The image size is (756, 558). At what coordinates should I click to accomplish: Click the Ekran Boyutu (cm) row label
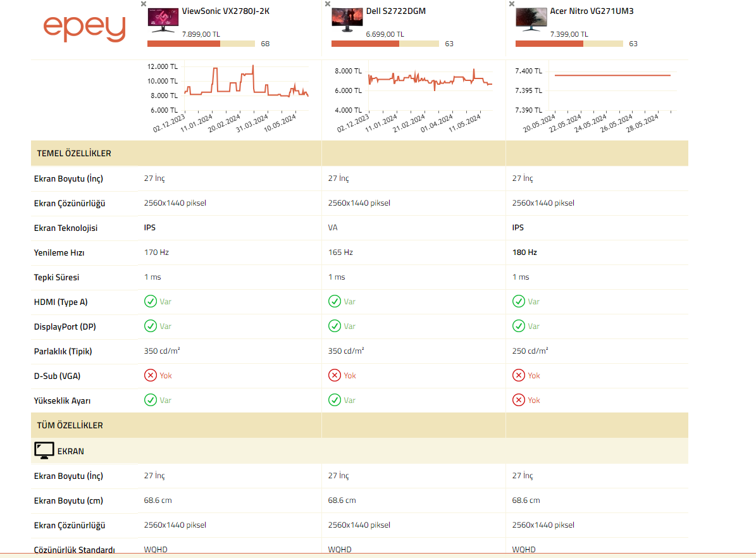tap(68, 500)
